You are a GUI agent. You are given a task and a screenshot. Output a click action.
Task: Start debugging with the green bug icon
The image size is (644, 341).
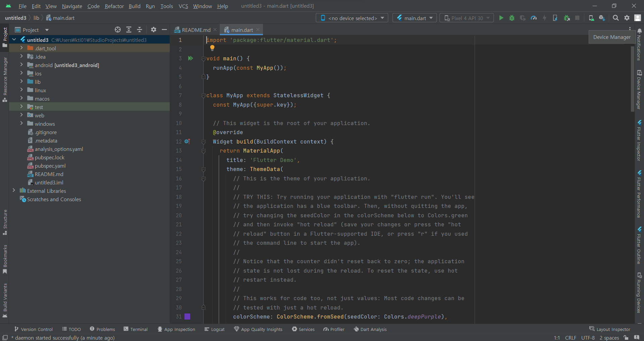coord(512,18)
